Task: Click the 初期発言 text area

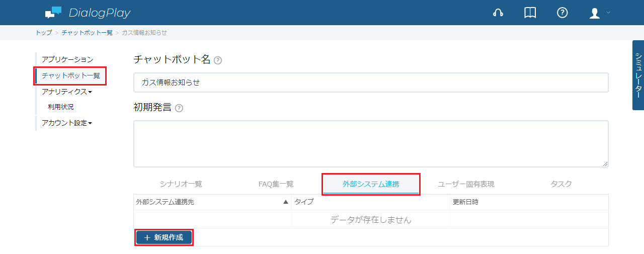Action: coord(371,143)
